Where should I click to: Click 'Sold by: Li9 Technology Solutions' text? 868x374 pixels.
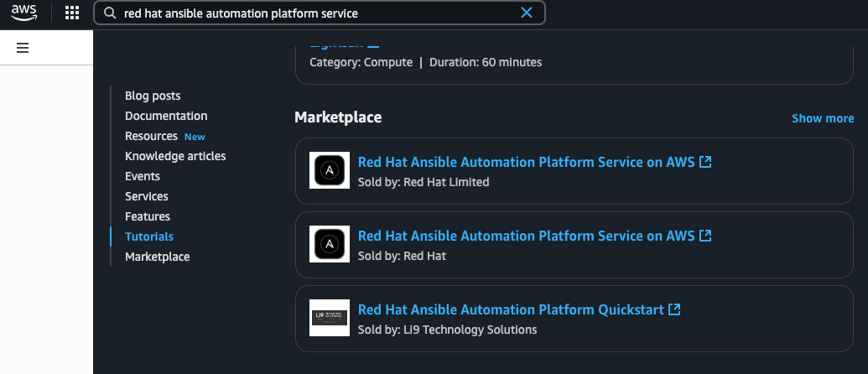447,330
